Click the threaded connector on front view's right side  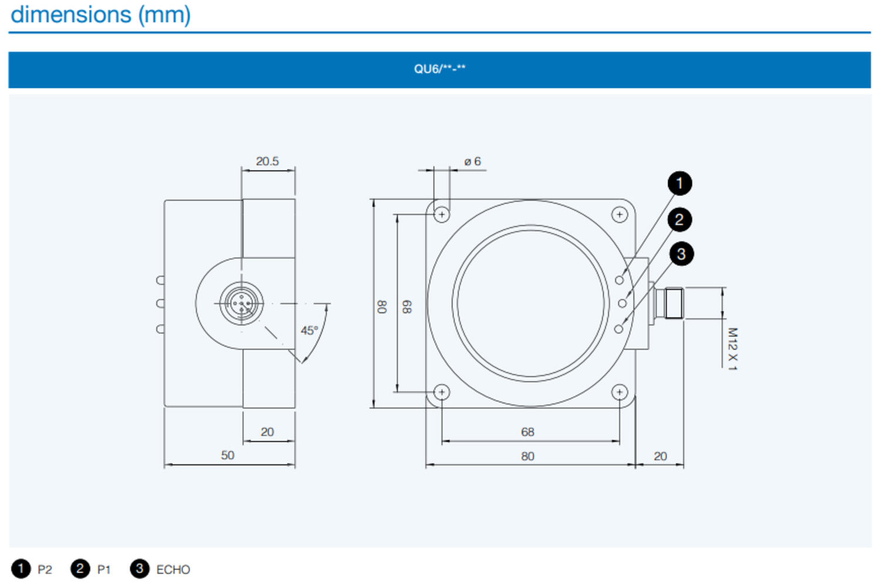pos(672,303)
